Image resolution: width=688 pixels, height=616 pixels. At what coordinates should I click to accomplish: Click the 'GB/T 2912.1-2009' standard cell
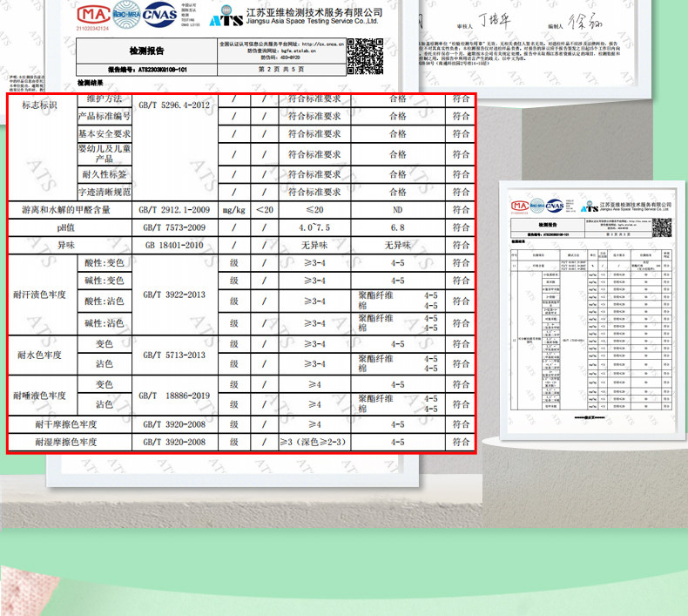174,210
